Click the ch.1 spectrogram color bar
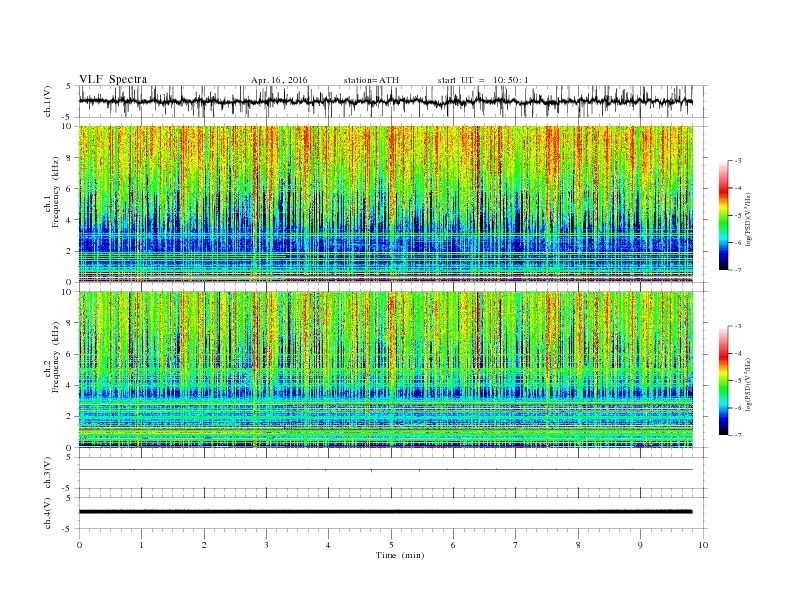792x612 pixels. pos(724,215)
